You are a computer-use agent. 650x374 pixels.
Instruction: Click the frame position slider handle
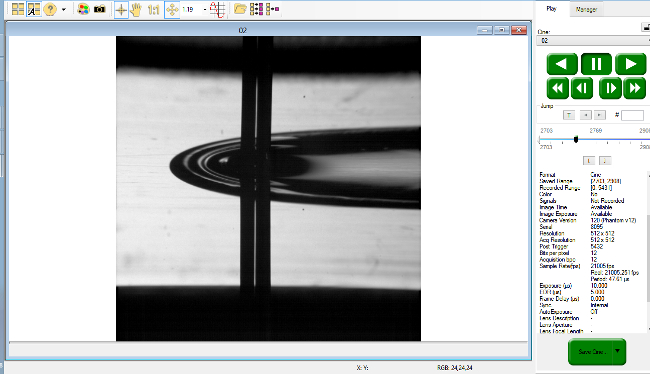pos(576,139)
